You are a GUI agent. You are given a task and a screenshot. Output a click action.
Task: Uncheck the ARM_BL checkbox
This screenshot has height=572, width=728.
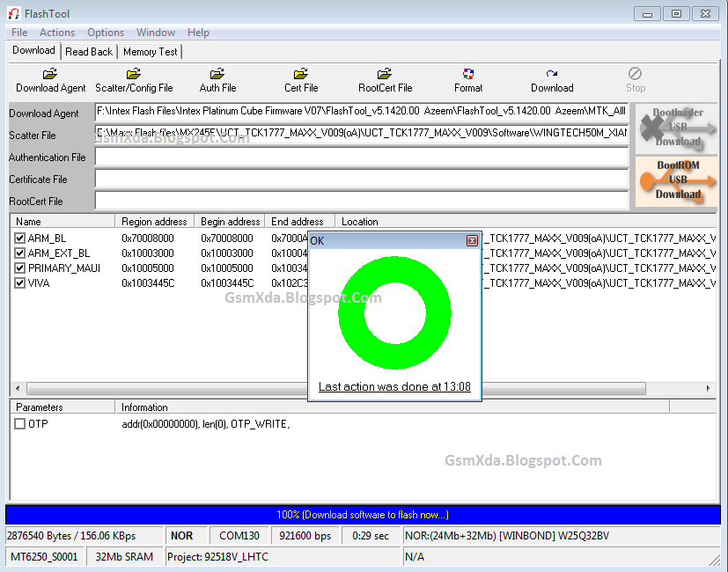click(x=19, y=238)
